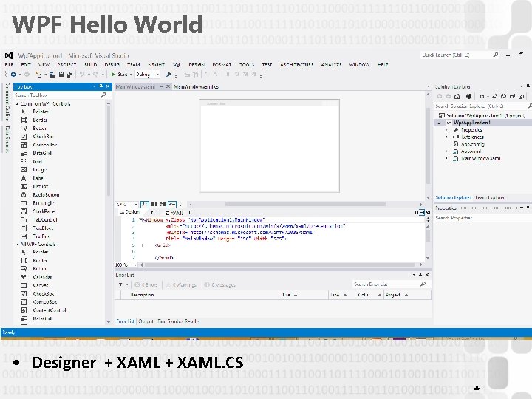Click the Collapse All icon in Solution Explorer
Viewport: 532px width, 399px height.
click(x=512, y=96)
